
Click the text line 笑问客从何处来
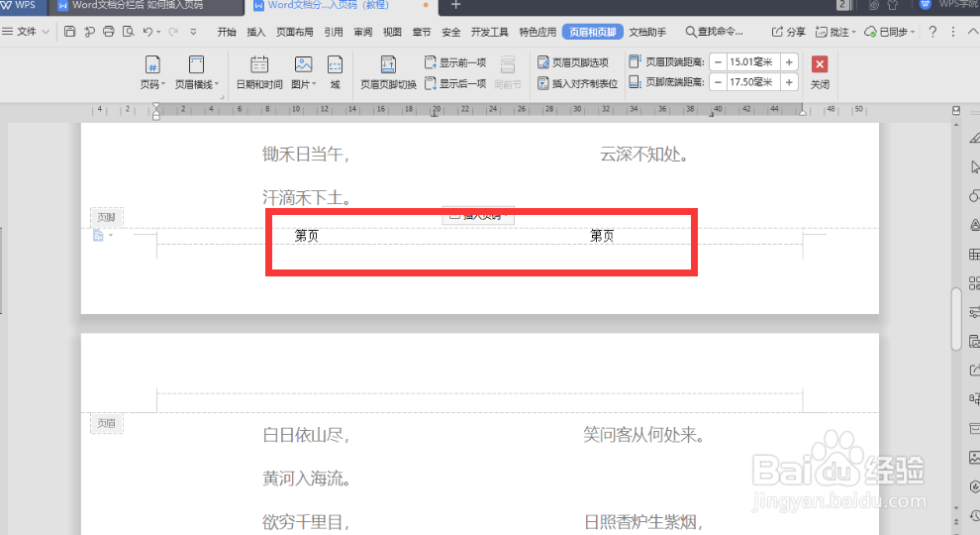pos(643,435)
